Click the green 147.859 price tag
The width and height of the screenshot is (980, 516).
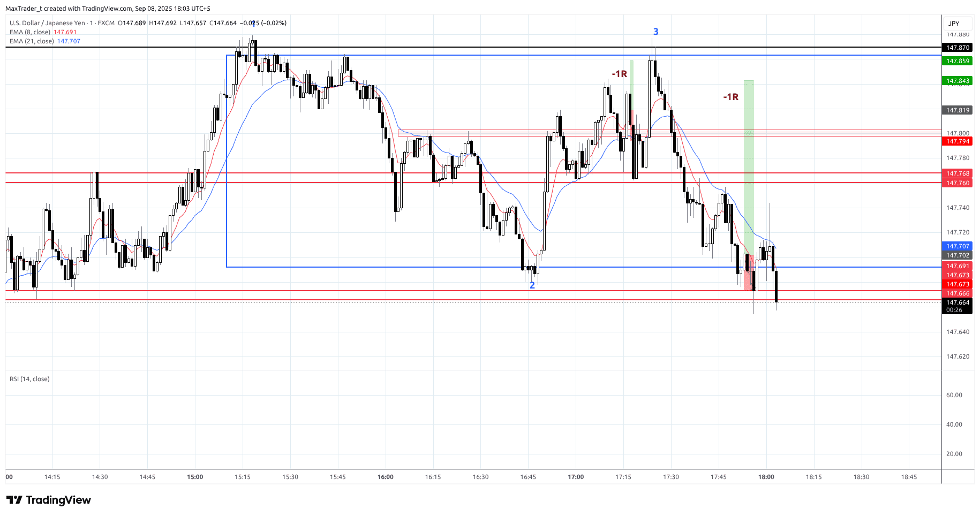[958, 61]
